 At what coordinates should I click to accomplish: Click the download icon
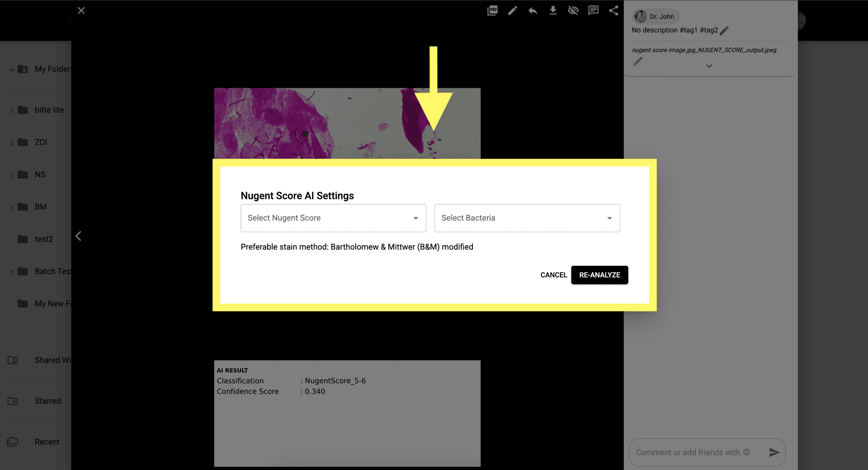pos(553,10)
